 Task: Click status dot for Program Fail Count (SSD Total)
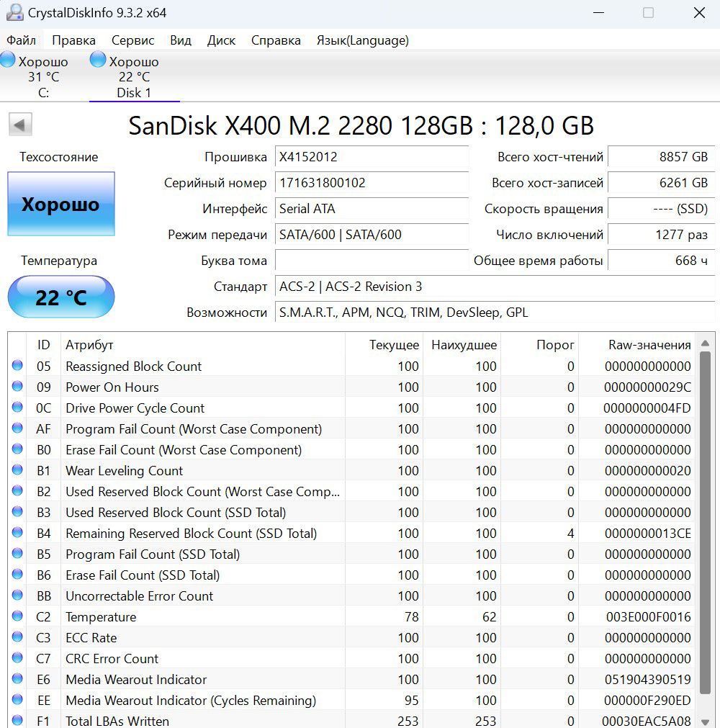[x=17, y=554]
